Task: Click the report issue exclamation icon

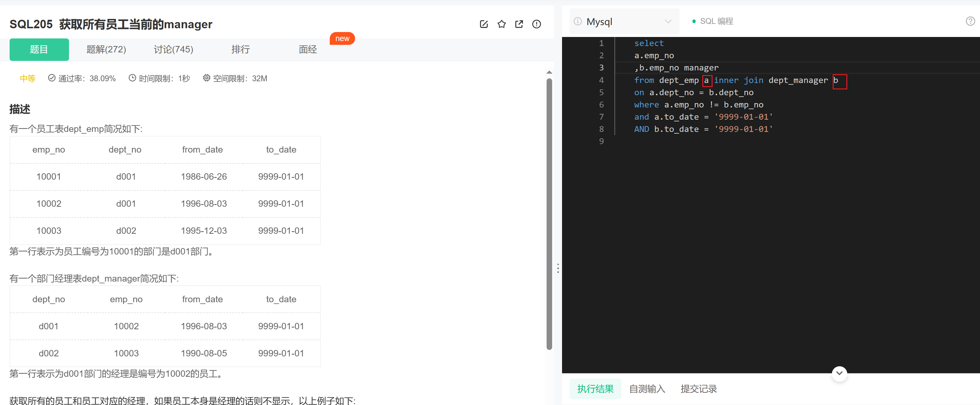Action: point(536,24)
